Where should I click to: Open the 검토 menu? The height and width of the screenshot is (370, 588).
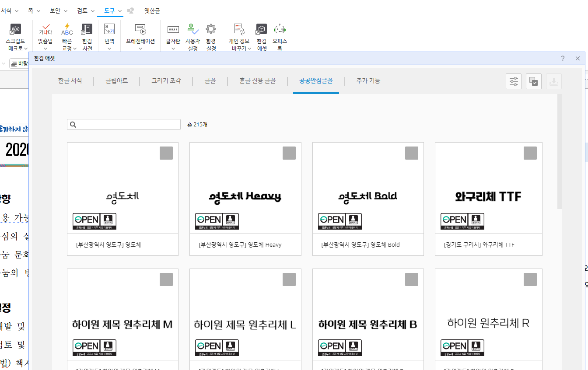[85, 10]
